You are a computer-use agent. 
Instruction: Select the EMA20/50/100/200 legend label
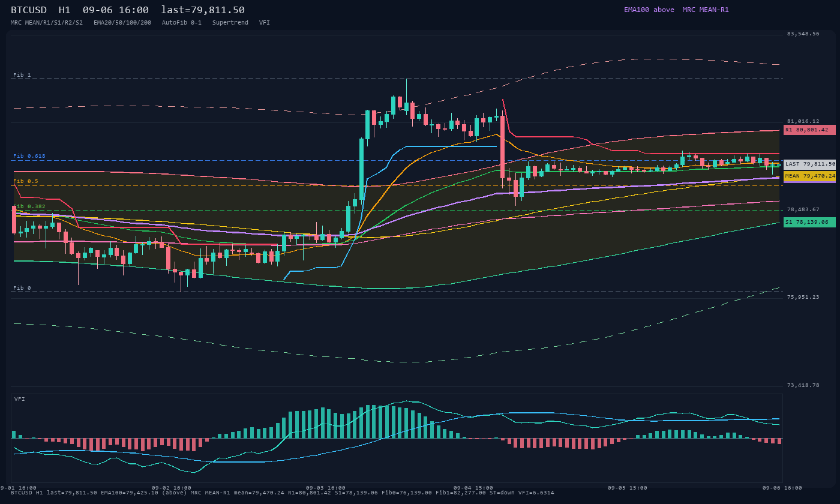click(x=122, y=22)
